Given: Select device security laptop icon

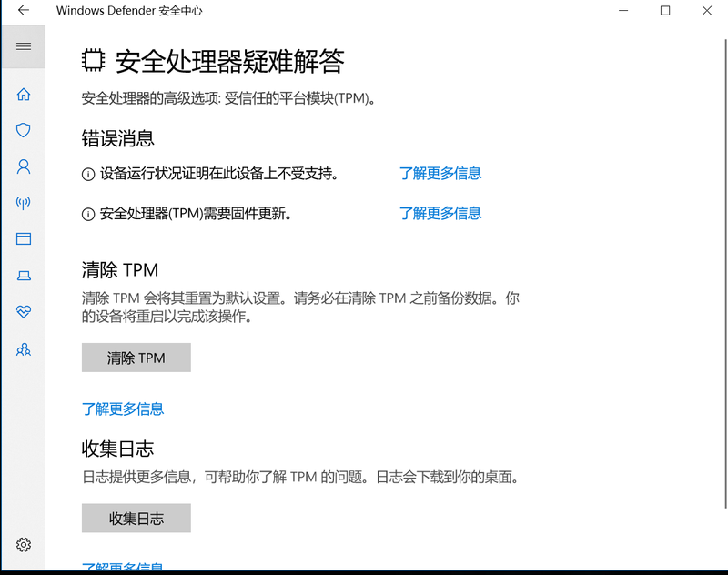Looking at the screenshot, I should point(24,276).
